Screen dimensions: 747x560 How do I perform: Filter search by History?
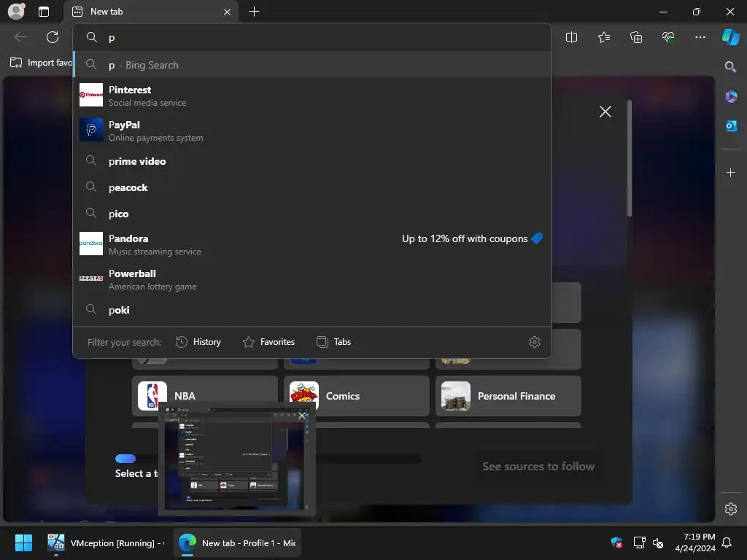(x=198, y=342)
